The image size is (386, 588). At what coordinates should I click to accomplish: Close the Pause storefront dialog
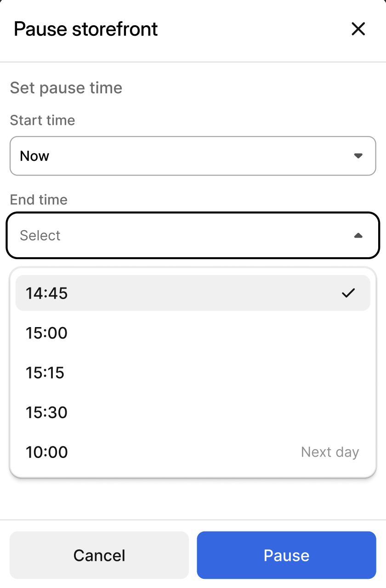coord(358,29)
